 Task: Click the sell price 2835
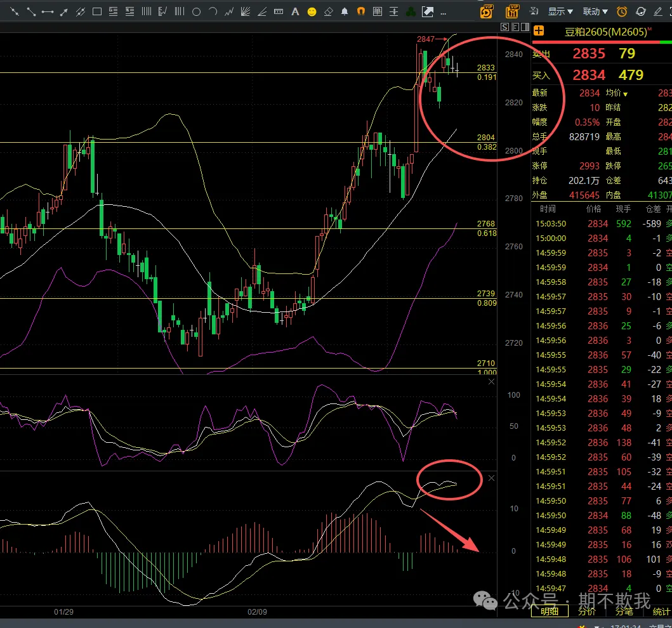589,53
